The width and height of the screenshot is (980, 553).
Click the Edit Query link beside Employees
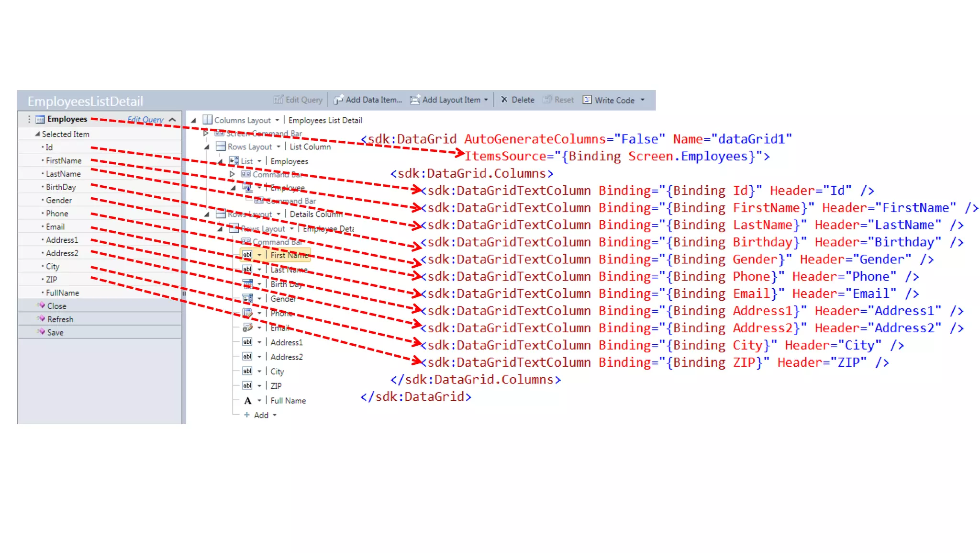point(145,119)
